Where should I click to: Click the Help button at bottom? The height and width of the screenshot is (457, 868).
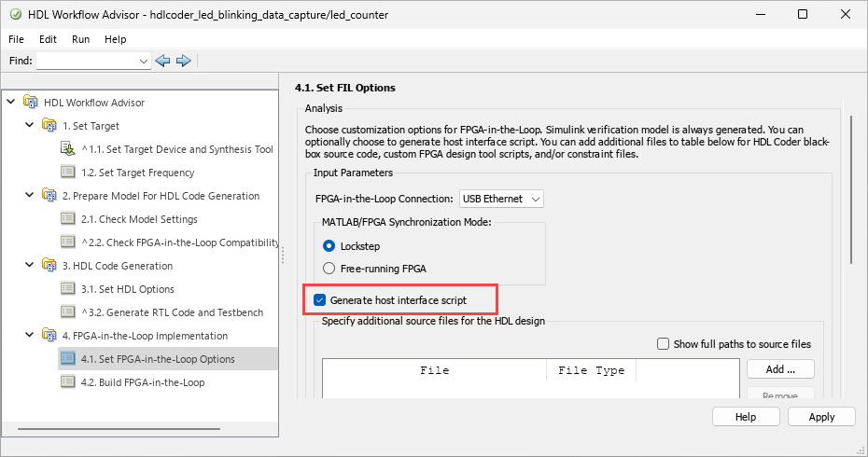tap(746, 417)
